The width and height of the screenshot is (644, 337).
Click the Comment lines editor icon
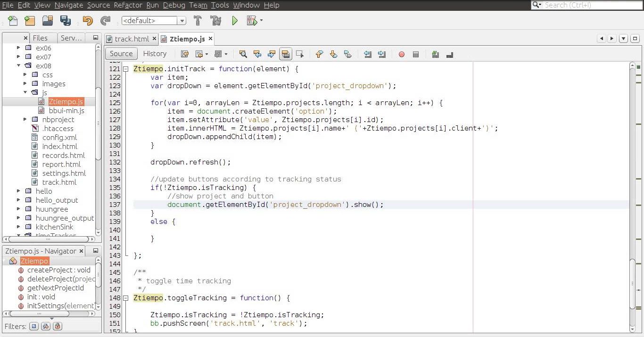(435, 54)
